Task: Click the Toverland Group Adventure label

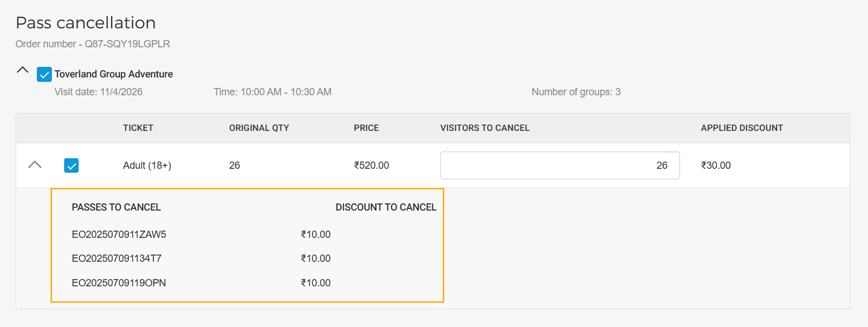Action: [x=114, y=74]
